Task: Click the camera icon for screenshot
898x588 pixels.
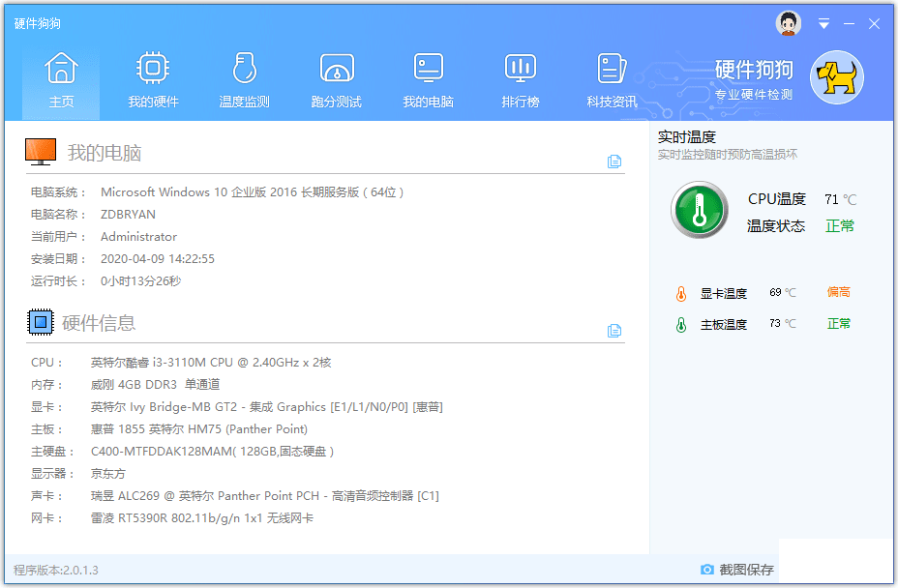Action: pyautogui.click(x=707, y=569)
